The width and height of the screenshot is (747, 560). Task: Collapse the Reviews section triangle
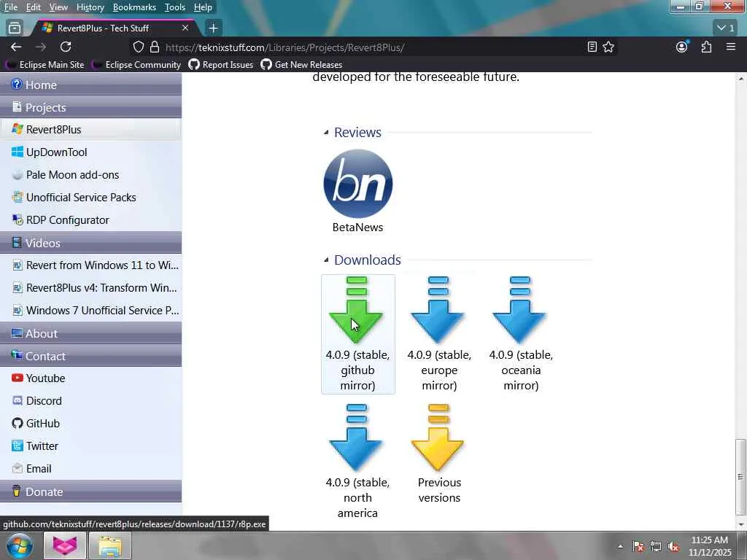[326, 133]
